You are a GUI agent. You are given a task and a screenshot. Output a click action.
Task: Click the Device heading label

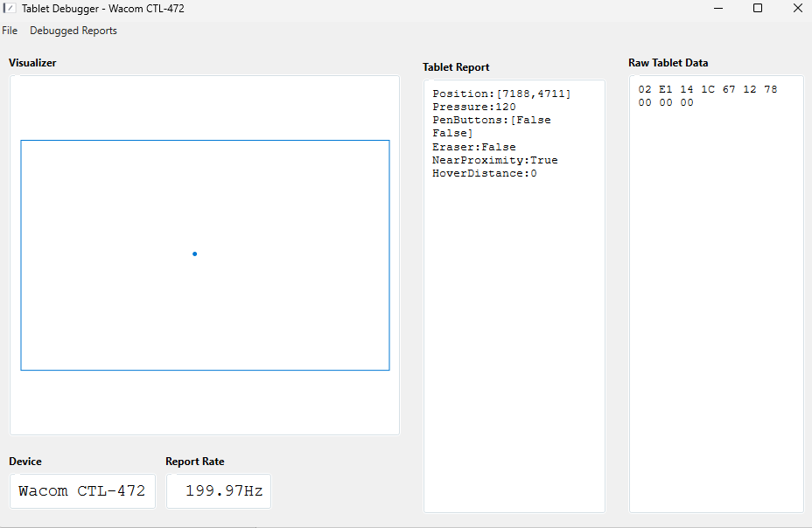coord(25,462)
